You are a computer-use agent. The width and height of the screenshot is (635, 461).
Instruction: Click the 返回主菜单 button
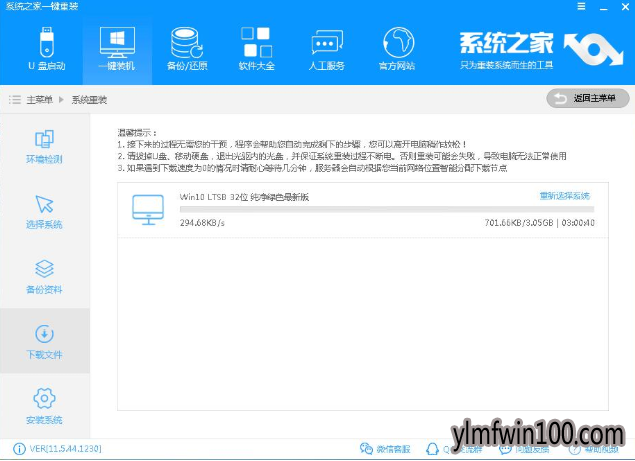[x=588, y=98]
